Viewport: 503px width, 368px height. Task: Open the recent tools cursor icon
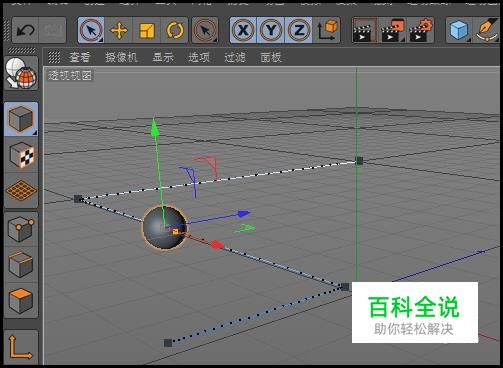(205, 30)
